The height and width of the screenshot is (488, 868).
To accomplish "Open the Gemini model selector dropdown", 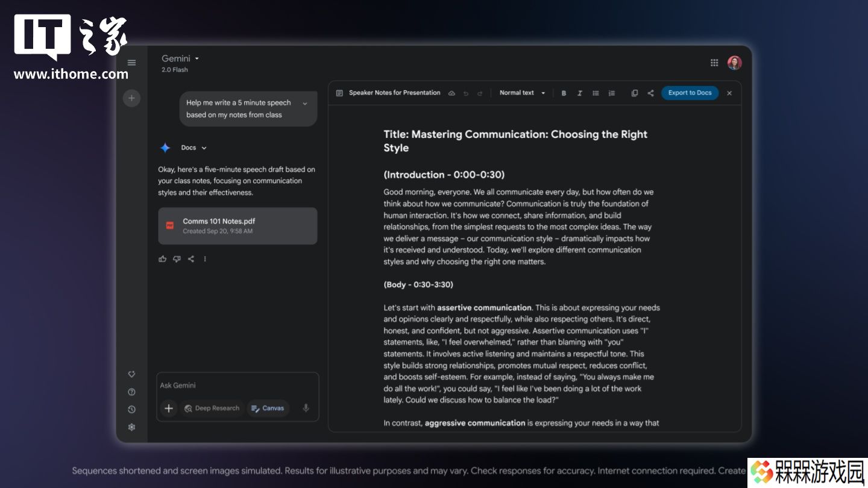I will pos(180,58).
